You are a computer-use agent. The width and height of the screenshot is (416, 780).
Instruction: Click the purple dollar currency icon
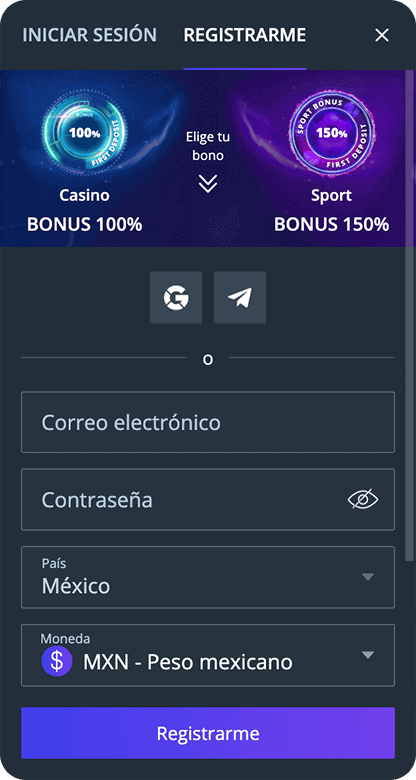(x=57, y=662)
